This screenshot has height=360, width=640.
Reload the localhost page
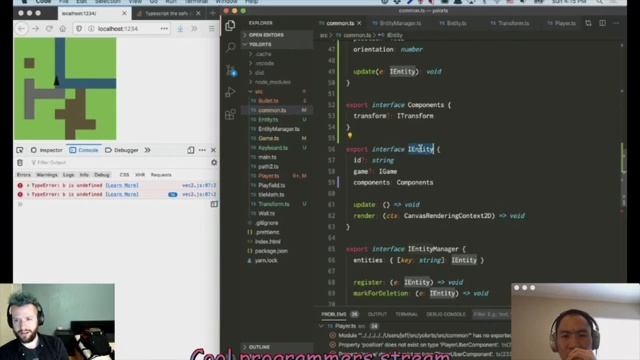tap(49, 29)
